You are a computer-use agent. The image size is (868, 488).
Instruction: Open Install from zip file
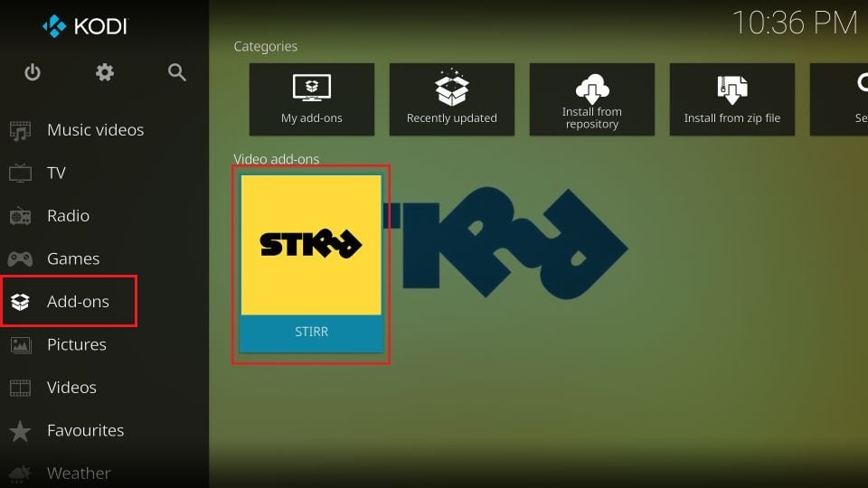pos(731,99)
